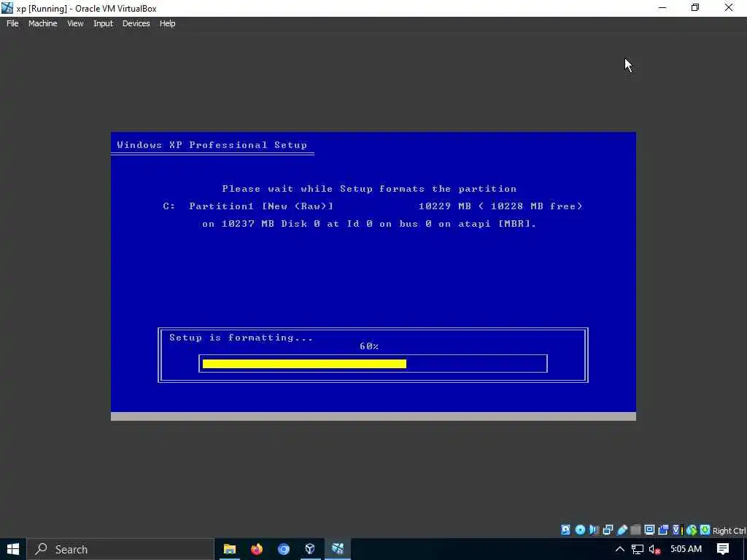The image size is (747, 560).
Task: Click the 'on 10237 MB Disk 0' line
Action: pos(369,224)
